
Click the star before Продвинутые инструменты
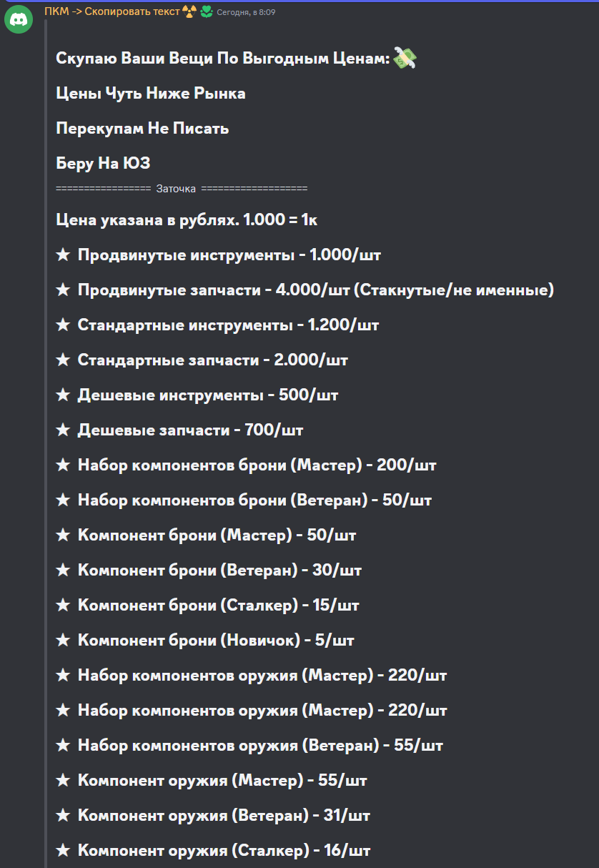pos(63,255)
